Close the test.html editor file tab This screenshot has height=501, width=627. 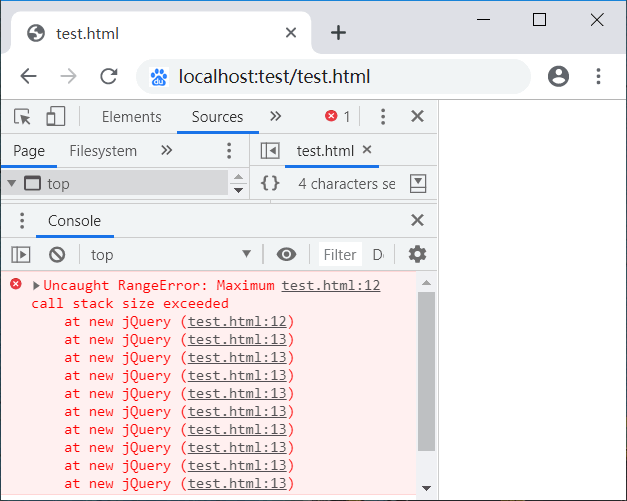pos(367,150)
